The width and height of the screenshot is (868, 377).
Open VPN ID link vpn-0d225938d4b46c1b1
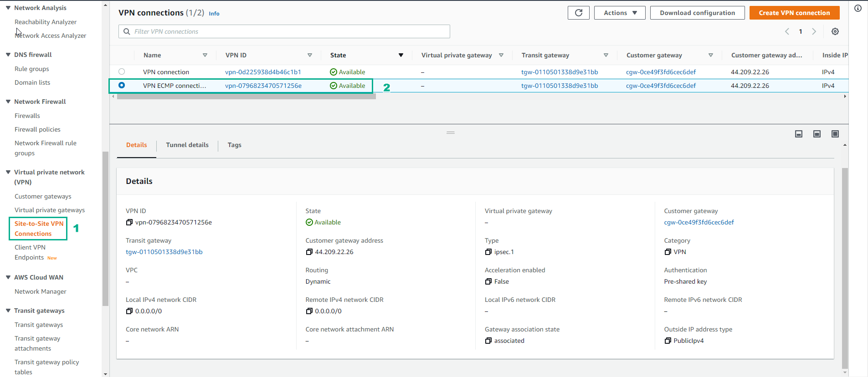point(263,72)
